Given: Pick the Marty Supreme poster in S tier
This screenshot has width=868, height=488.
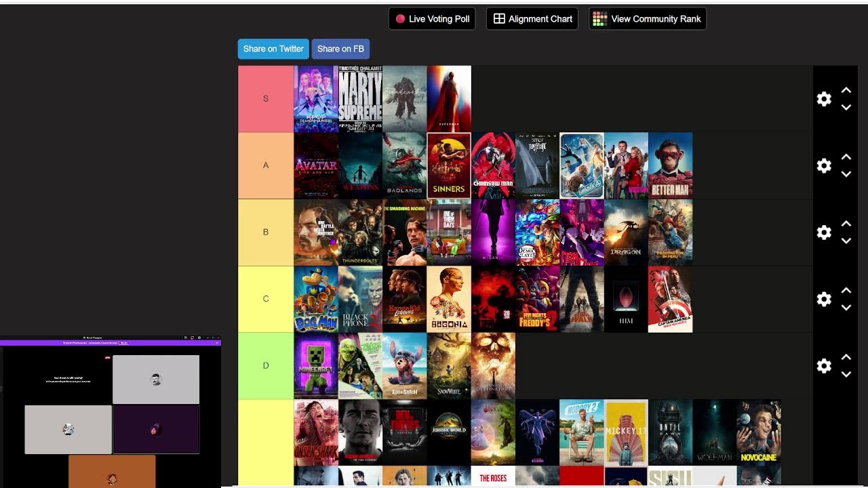Looking at the screenshot, I should pos(360,99).
